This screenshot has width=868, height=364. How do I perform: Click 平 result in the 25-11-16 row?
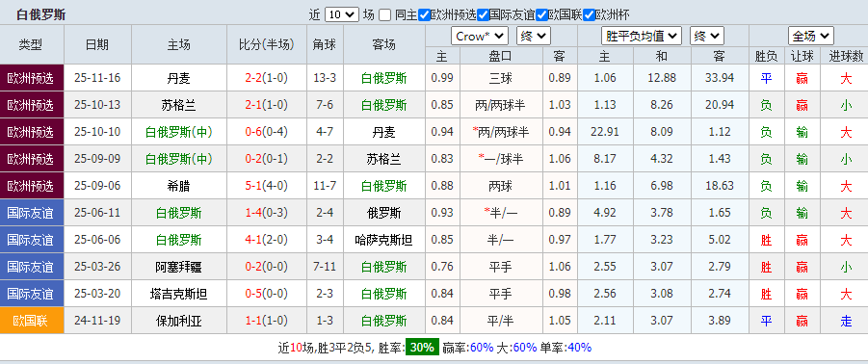tap(766, 79)
